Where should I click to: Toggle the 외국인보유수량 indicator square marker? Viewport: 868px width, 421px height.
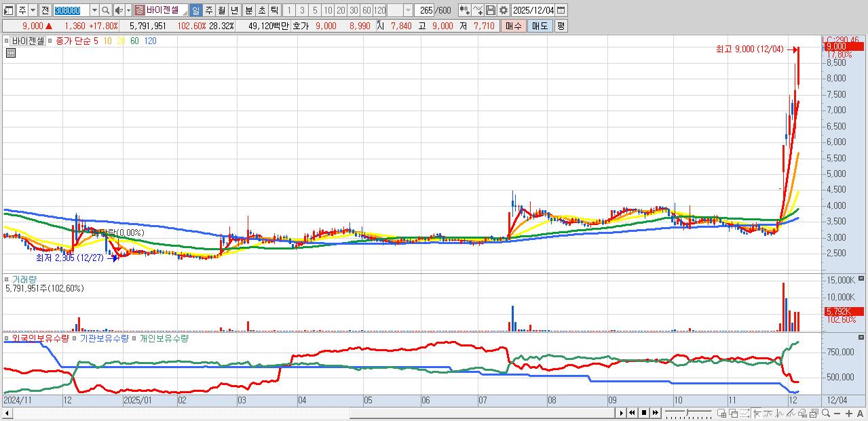7,338
